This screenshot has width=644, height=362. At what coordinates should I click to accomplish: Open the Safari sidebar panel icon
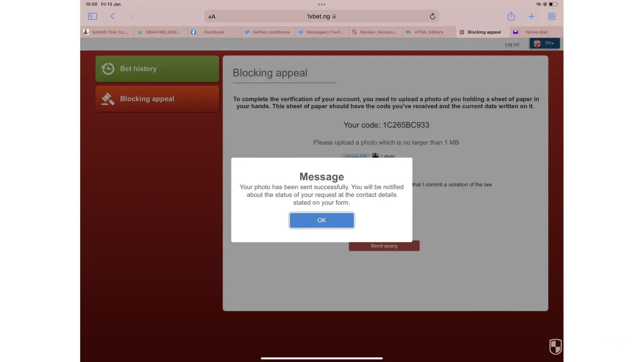pyautogui.click(x=92, y=16)
